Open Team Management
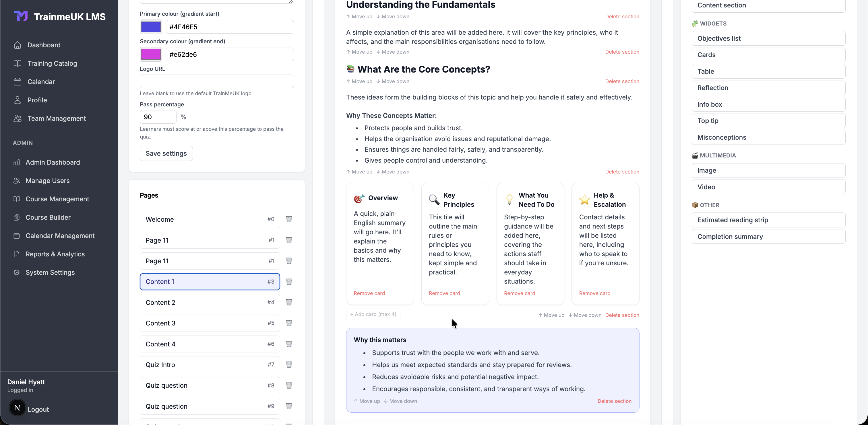868x425 pixels. click(x=56, y=118)
